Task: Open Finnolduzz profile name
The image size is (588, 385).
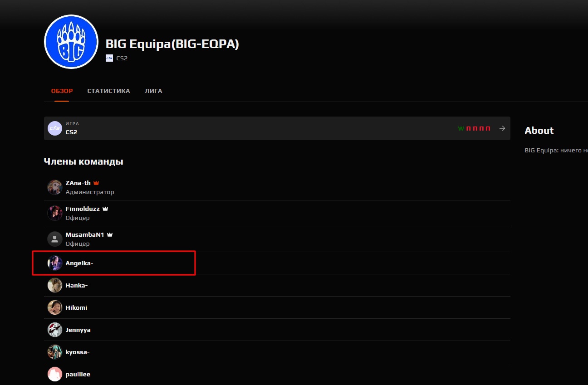Action: (x=83, y=209)
